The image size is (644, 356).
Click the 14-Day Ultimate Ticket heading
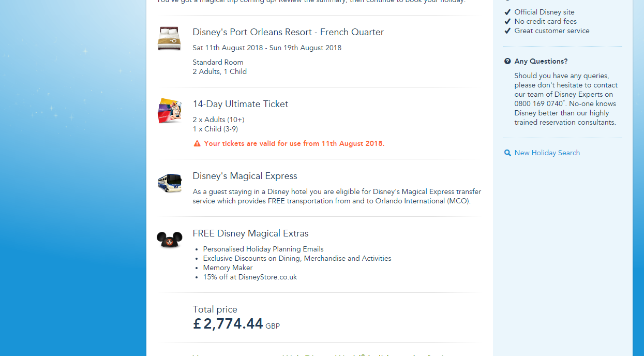click(241, 104)
